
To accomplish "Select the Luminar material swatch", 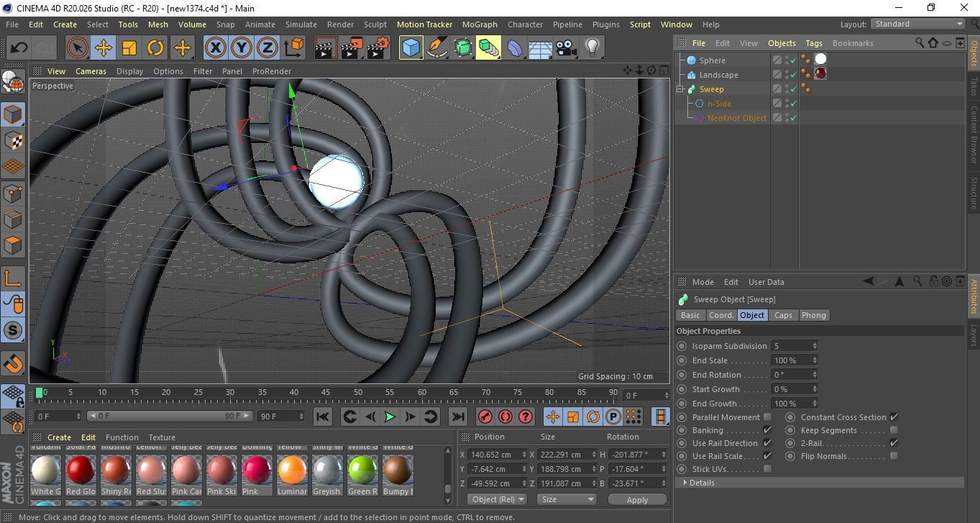I will tap(292, 475).
